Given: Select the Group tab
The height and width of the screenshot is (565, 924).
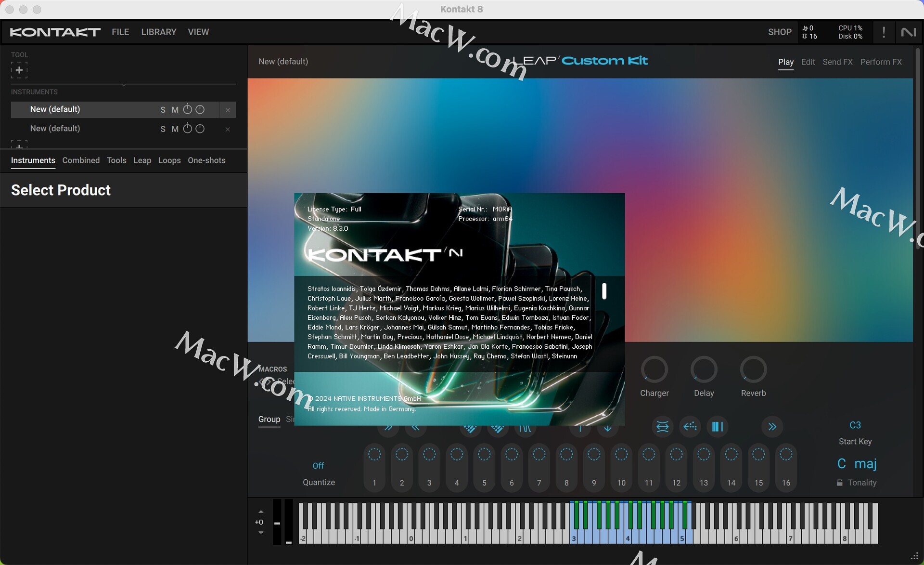Looking at the screenshot, I should point(269,420).
